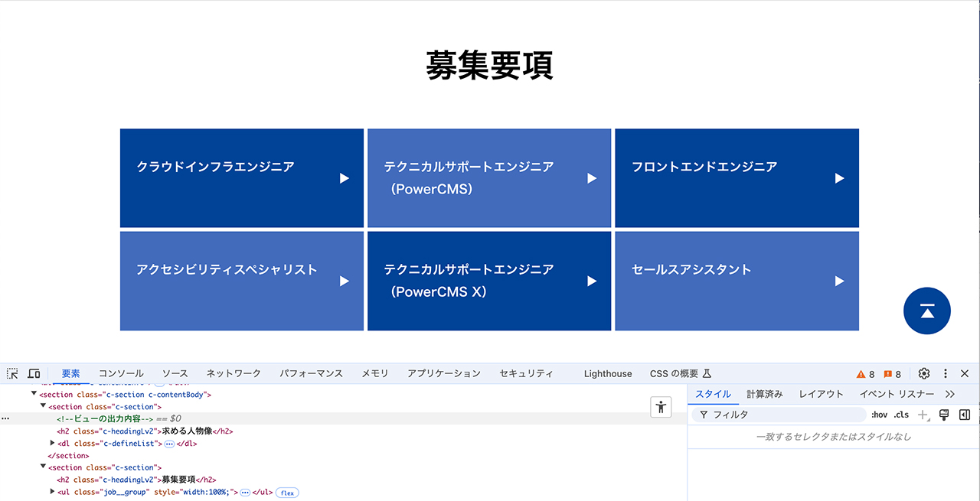Click the arrow on アクセシビリティスペシャリスト card
The image size is (980, 501).
(x=345, y=281)
